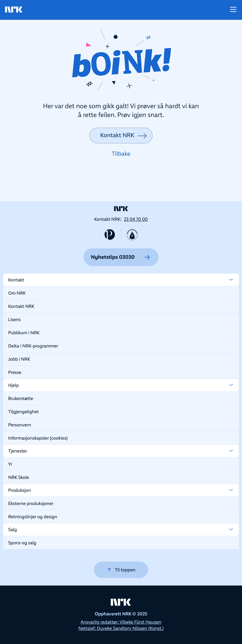Collapse the Salg section chevron

(231, 529)
